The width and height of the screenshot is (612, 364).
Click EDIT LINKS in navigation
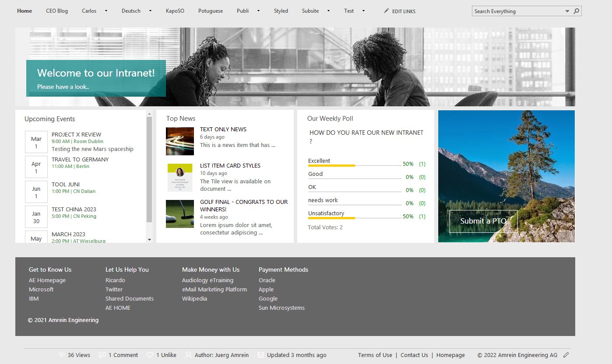(404, 11)
